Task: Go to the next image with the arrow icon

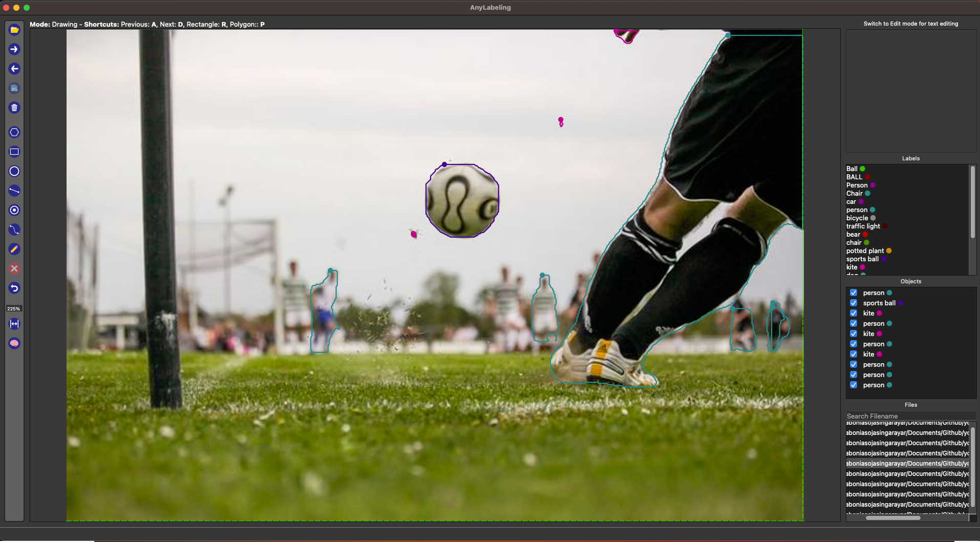Action: (x=14, y=49)
